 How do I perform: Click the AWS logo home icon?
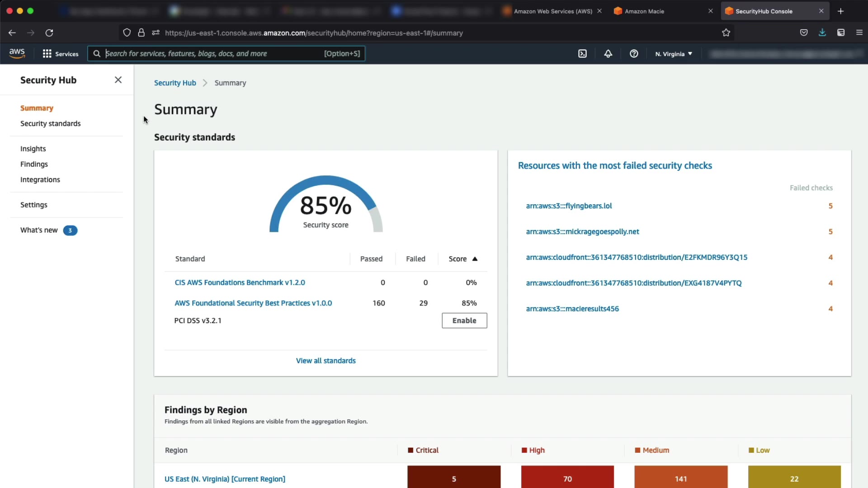[x=17, y=53]
